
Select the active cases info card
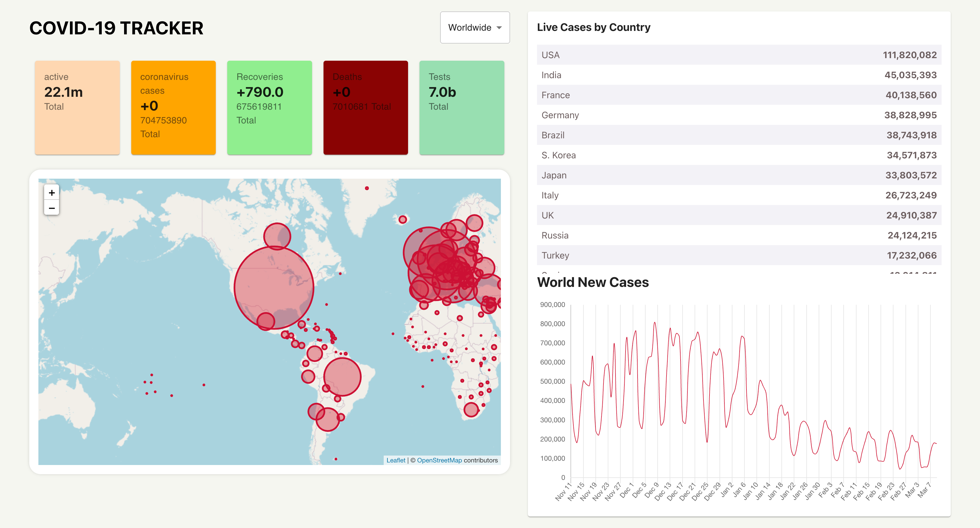77,108
